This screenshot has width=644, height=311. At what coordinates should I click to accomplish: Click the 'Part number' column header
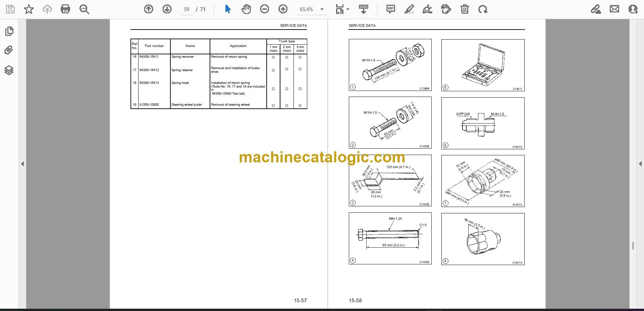(x=154, y=46)
